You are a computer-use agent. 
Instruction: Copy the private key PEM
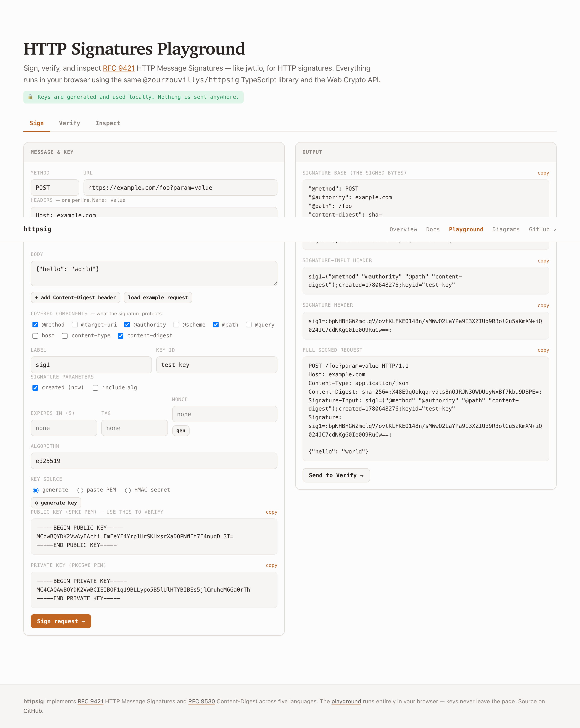(271, 565)
